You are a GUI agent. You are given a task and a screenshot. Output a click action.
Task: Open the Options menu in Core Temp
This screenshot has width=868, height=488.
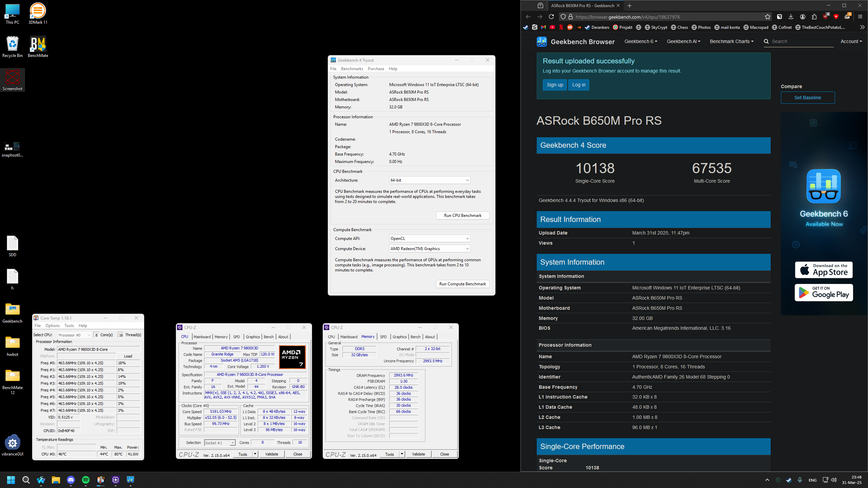[x=53, y=326]
